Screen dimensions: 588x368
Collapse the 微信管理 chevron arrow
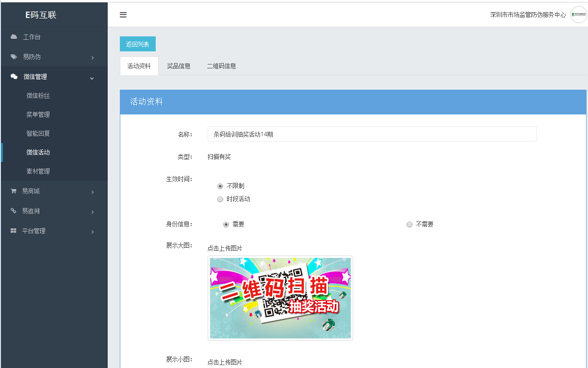pos(92,78)
